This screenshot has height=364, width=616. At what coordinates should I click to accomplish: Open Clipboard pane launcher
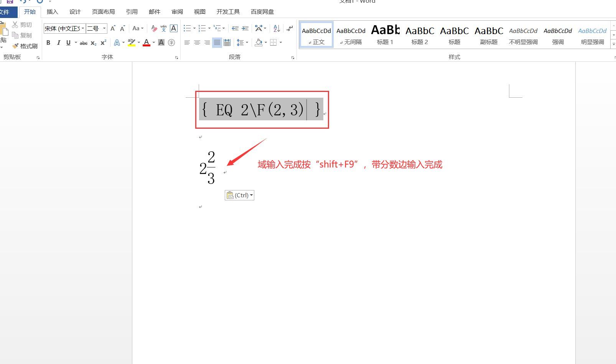(x=38, y=57)
